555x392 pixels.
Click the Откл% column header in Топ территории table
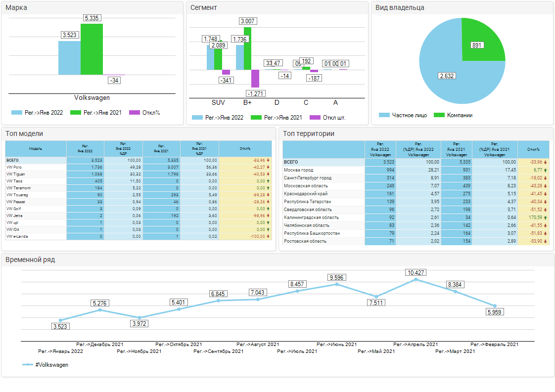(533, 149)
